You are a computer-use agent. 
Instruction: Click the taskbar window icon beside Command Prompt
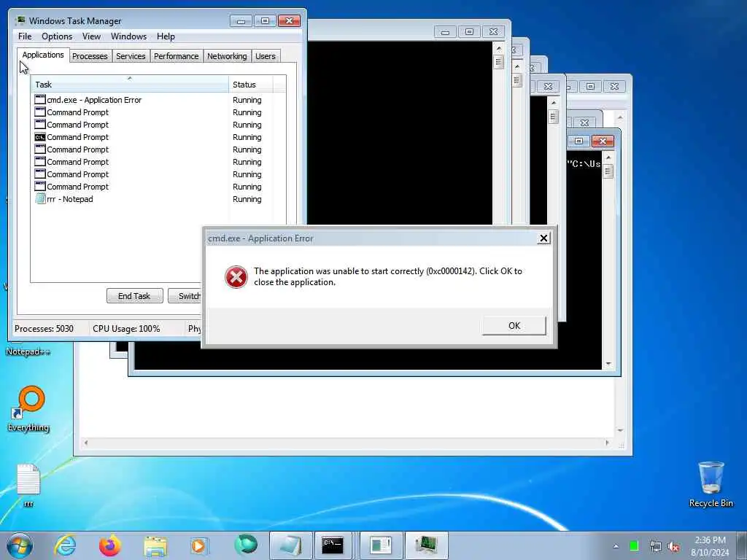click(x=381, y=545)
